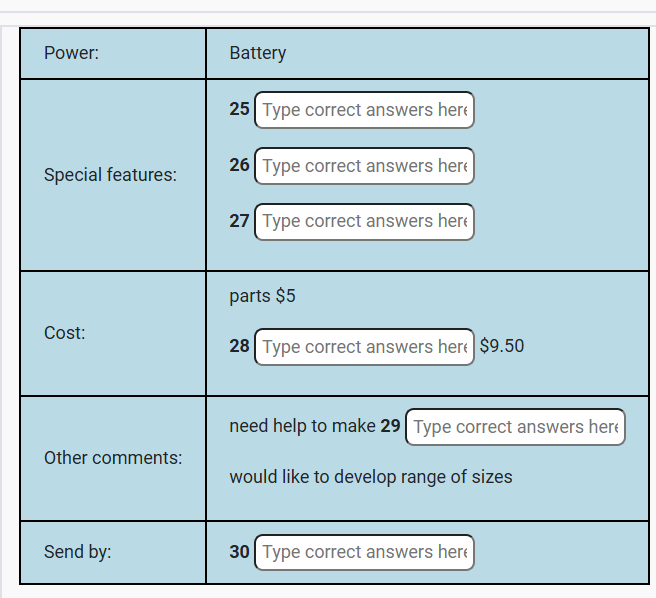Screen dimensions: 656x598
Task: Click the "$9.50" price text
Action: [x=502, y=346]
